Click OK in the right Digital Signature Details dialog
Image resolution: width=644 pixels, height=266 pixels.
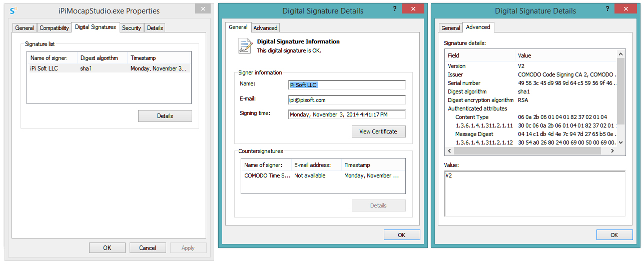(x=614, y=235)
